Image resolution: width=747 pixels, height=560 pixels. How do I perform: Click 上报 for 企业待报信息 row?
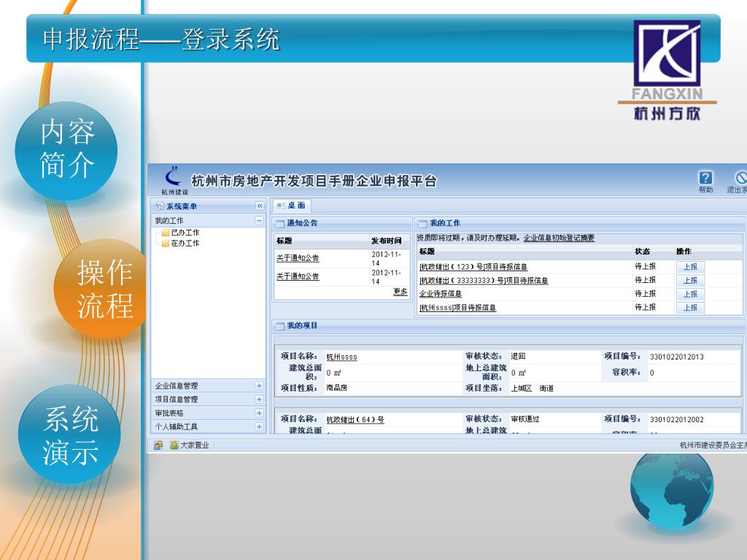pyautogui.click(x=690, y=294)
